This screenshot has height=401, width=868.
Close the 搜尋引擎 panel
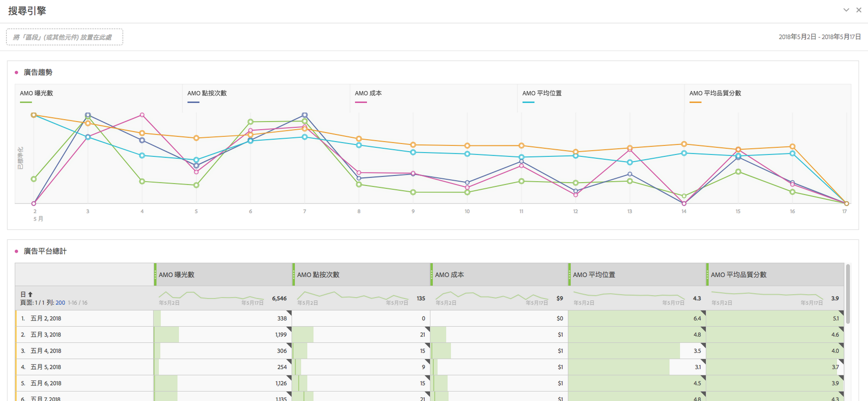click(859, 10)
